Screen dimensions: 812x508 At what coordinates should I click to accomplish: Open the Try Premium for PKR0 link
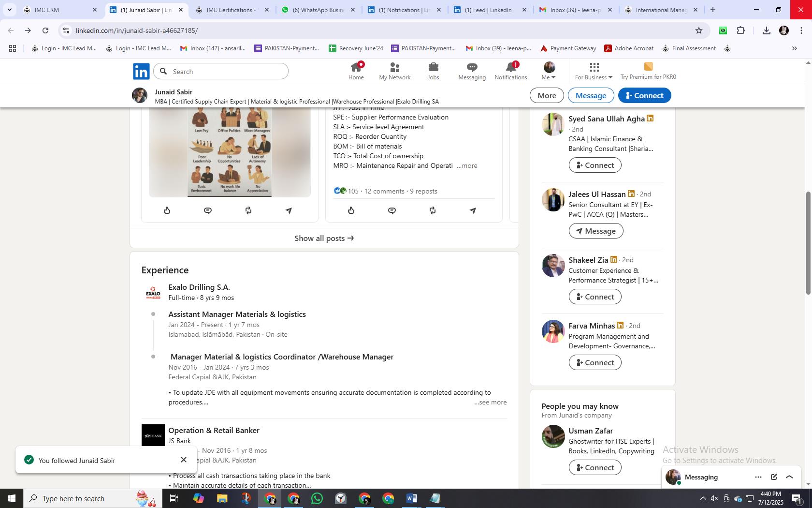coord(648,71)
